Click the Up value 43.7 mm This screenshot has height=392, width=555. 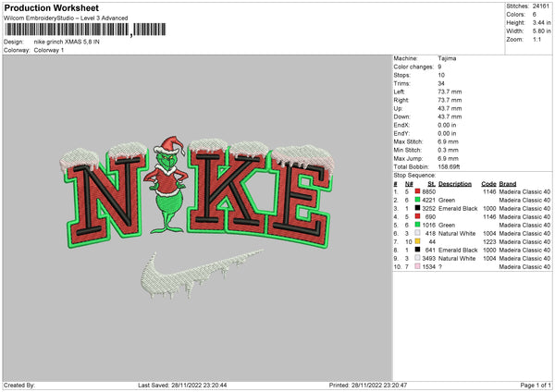coord(450,108)
